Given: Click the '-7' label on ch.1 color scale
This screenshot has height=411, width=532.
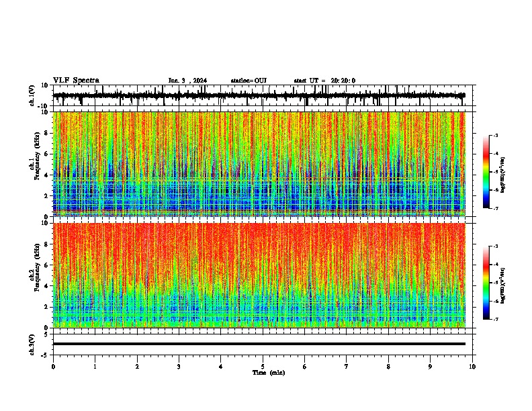Looking at the screenshot, I should coord(495,208).
